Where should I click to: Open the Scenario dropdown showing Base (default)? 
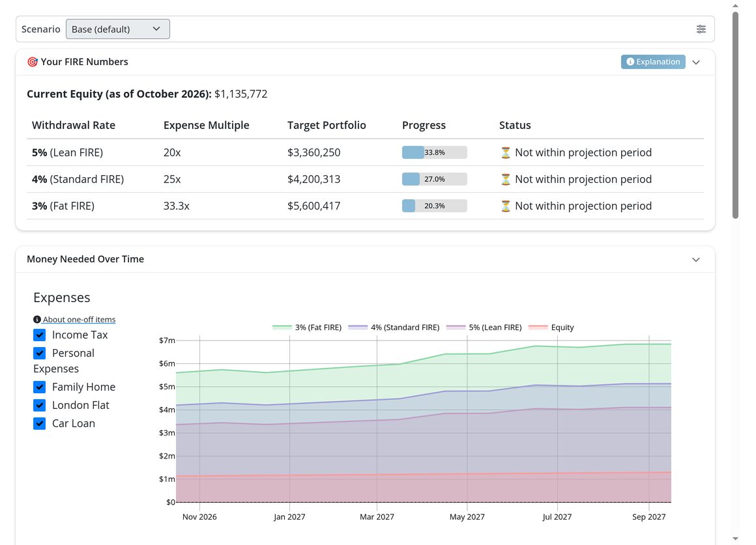[x=118, y=29]
